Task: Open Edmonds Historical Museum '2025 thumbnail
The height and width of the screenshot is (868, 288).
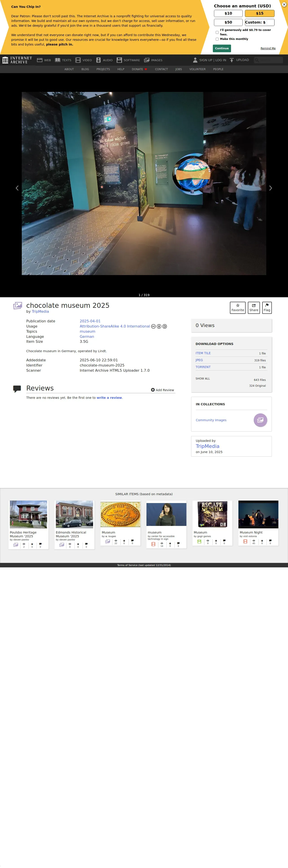Action: (74, 514)
